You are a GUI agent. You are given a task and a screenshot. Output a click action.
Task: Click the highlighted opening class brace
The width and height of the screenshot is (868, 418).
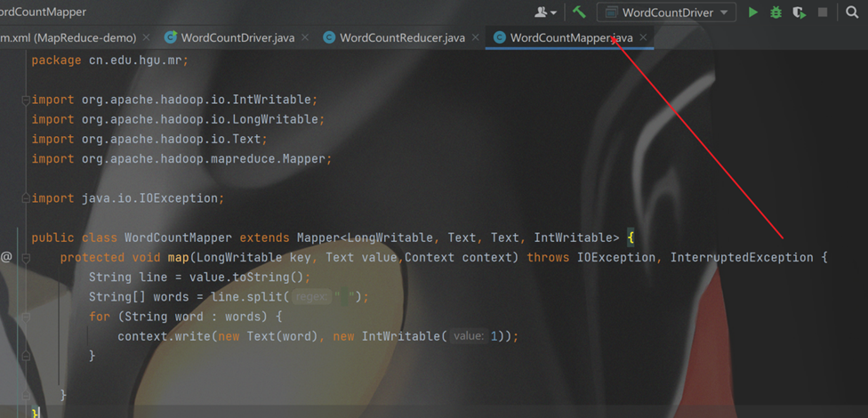[631, 238]
